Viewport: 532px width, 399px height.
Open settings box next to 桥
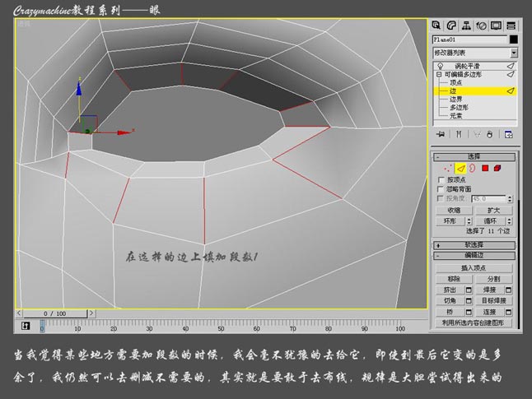click(x=469, y=313)
